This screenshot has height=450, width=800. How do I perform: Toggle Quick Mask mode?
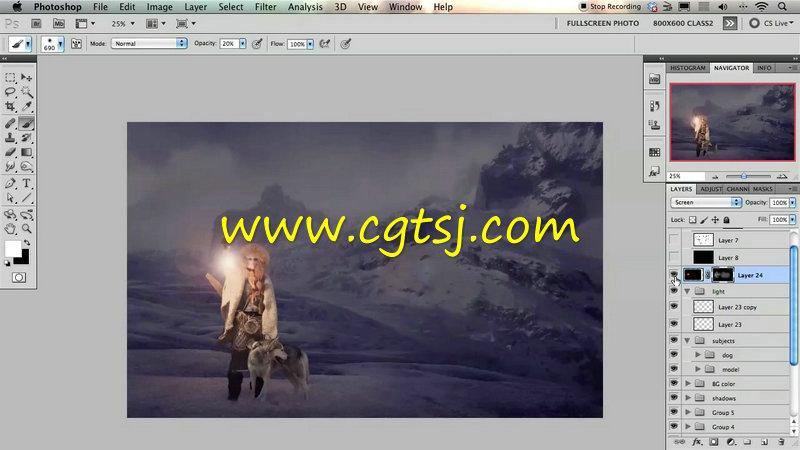click(19, 278)
